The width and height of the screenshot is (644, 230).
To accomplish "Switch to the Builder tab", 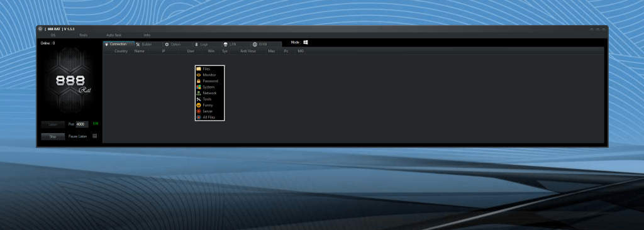I will click(149, 45).
